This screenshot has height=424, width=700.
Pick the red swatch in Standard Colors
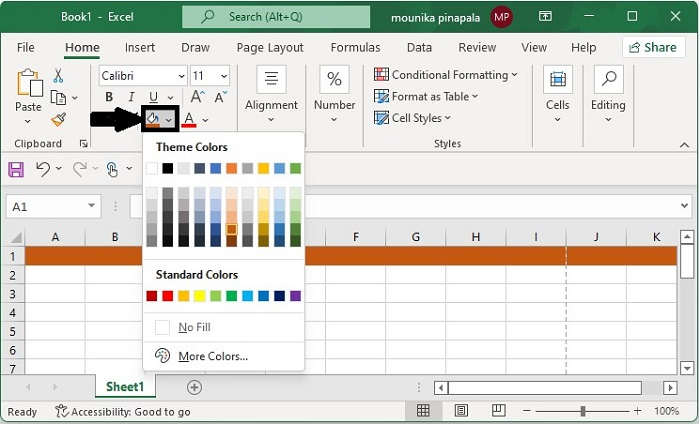click(x=168, y=296)
